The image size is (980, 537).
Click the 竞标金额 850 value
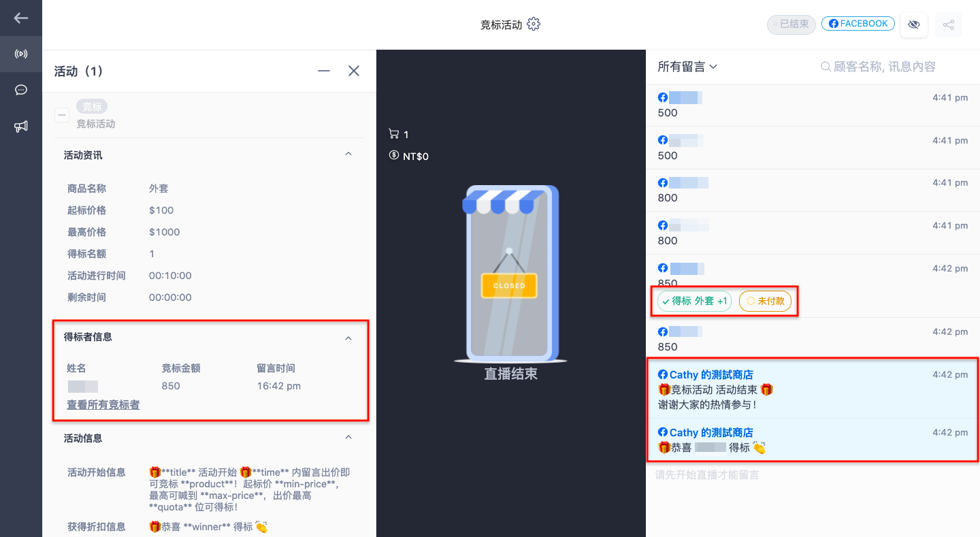click(x=171, y=386)
